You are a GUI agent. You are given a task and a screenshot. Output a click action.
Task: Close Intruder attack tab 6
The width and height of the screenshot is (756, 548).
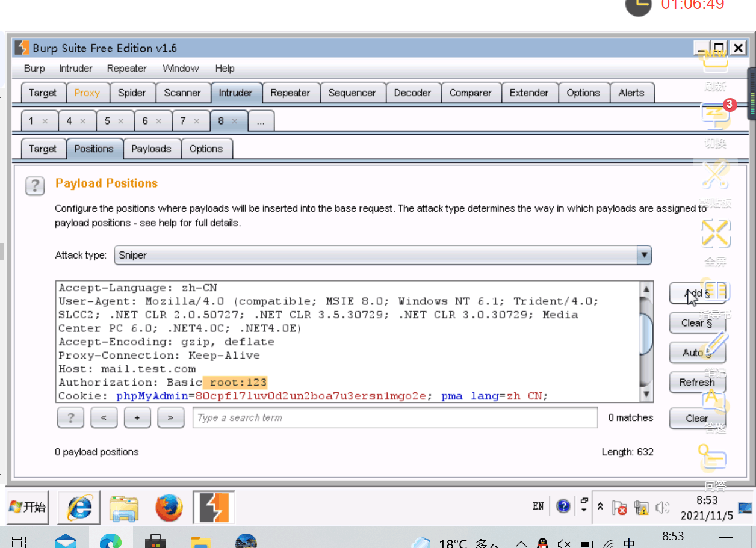pos(158,121)
